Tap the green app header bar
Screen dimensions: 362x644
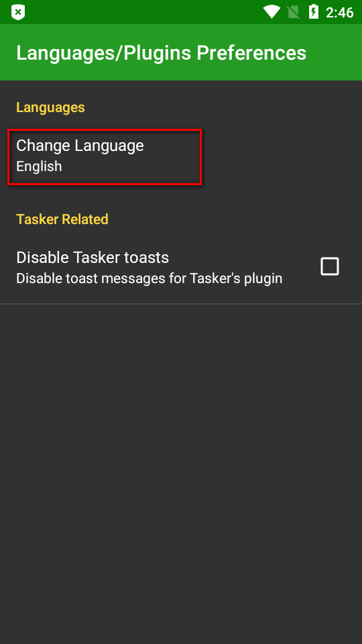click(x=181, y=52)
